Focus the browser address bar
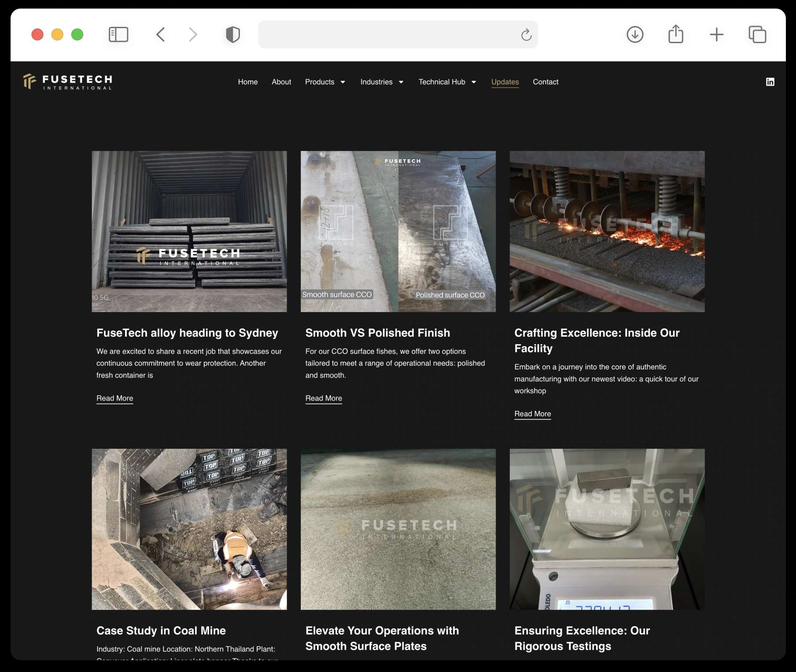796x672 pixels. pos(398,34)
